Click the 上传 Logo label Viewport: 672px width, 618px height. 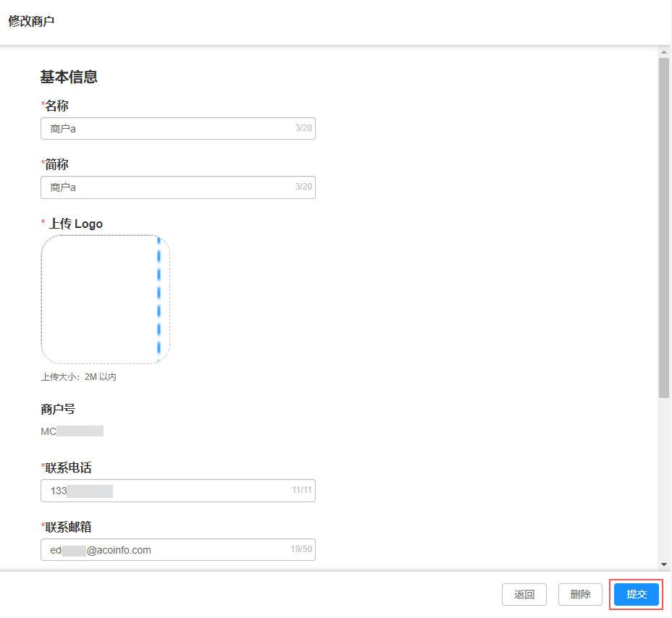tap(75, 224)
